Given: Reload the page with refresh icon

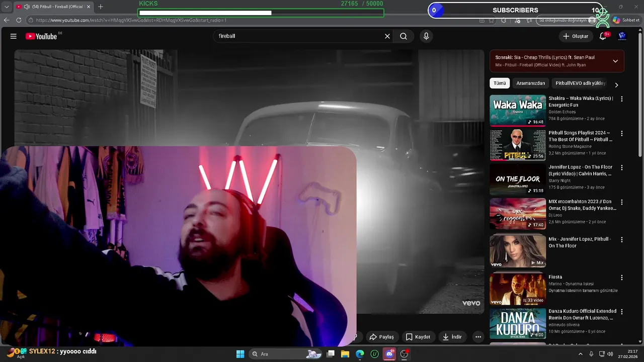Looking at the screenshot, I should (19, 20).
